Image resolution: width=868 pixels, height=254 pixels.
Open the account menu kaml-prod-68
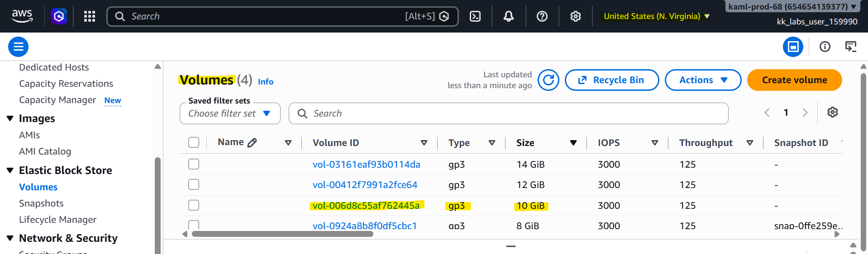click(792, 6)
